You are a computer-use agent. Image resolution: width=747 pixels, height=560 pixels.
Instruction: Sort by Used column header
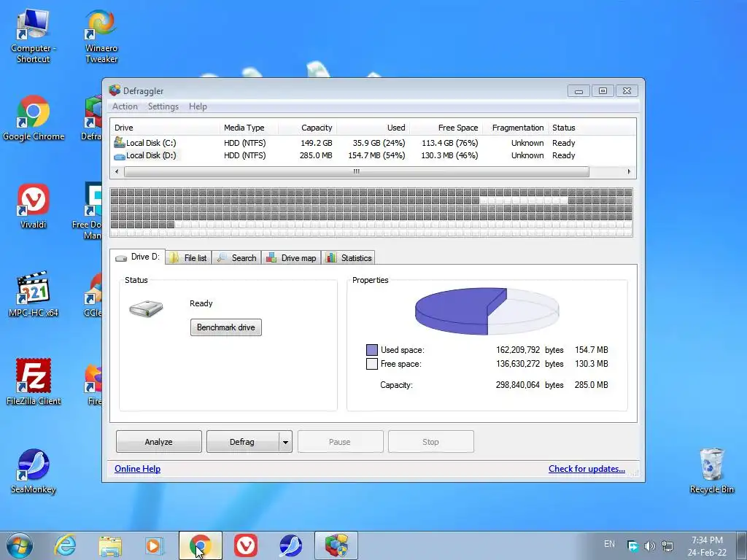[x=373, y=128]
